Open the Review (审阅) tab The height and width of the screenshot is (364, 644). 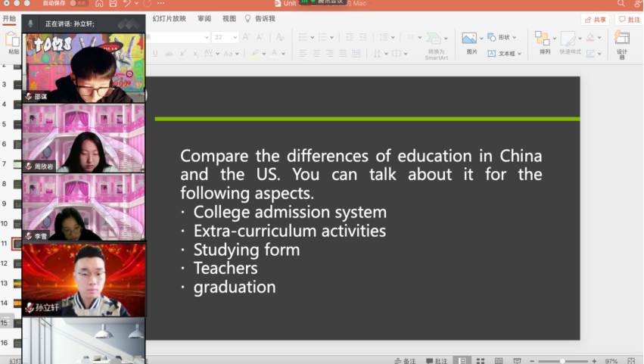point(204,18)
